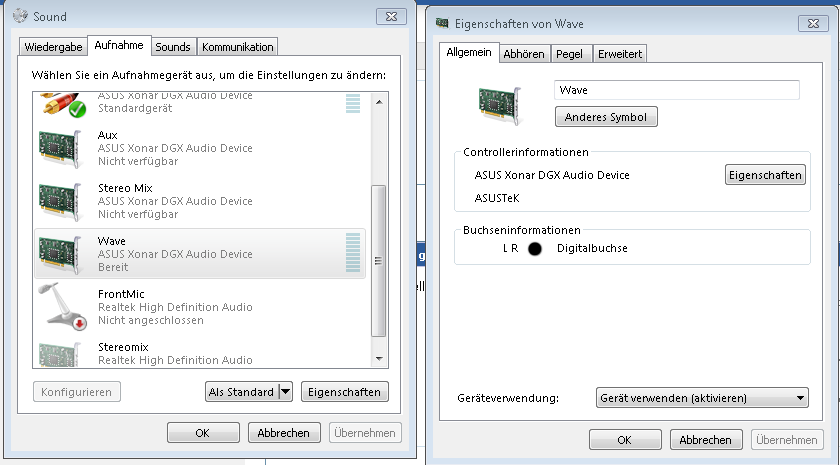
Task: Click the Digitalbuchse label
Action: (x=592, y=249)
